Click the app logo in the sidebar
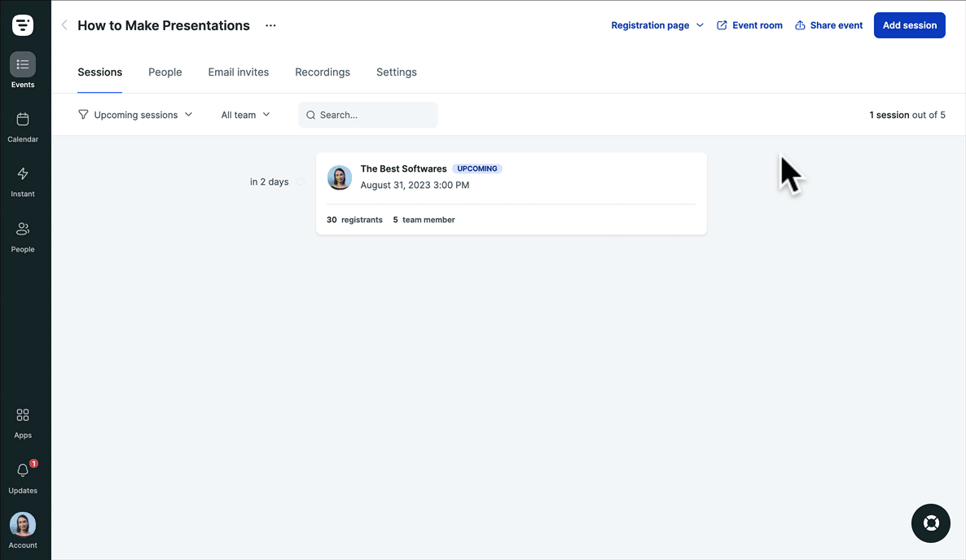Image resolution: width=966 pixels, height=560 pixels. pos(23,24)
